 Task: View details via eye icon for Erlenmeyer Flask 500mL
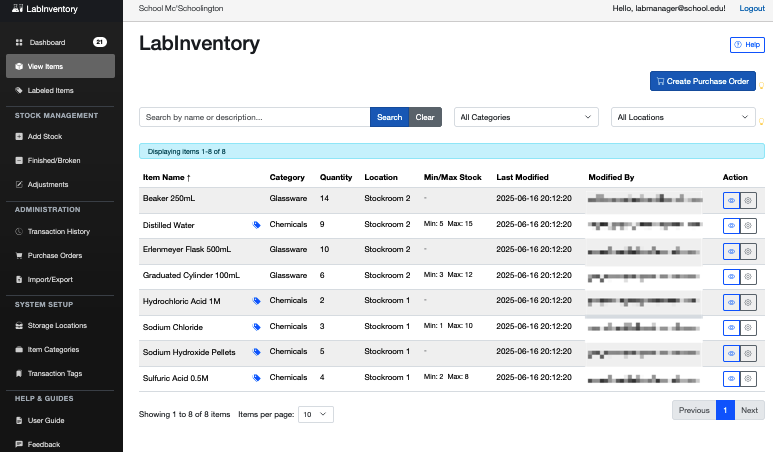[x=731, y=251]
